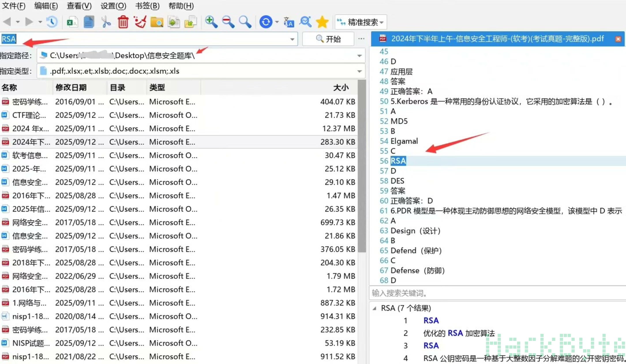This screenshot has width=626, height=364.
Task: Sort by the 类型 column header
Action: coord(174,88)
